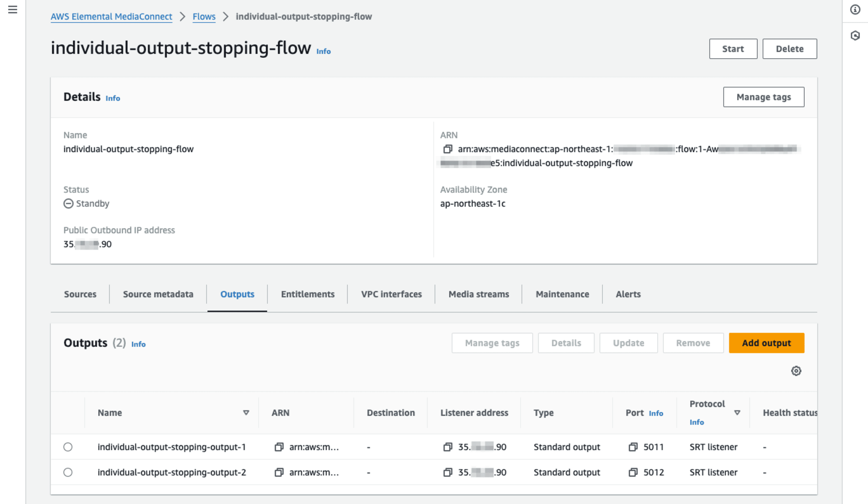The height and width of the screenshot is (504, 868).
Task: Start the flow with Start button
Action: tap(733, 49)
